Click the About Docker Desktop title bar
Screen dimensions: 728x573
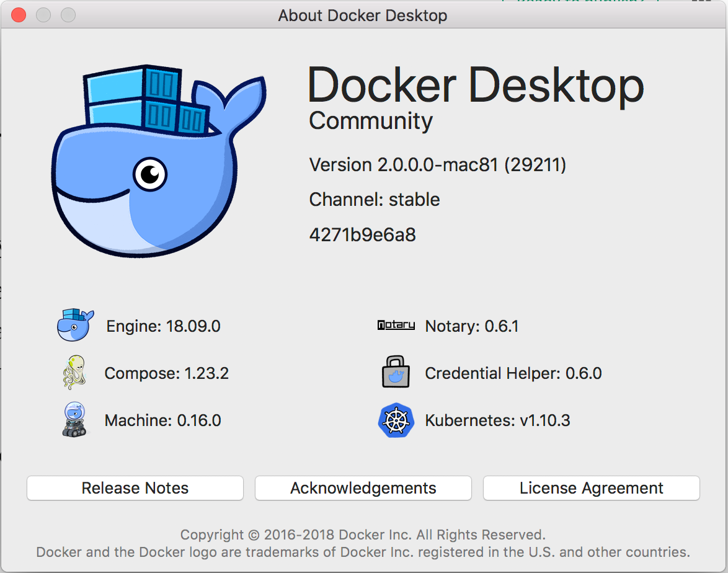pyautogui.click(x=363, y=15)
